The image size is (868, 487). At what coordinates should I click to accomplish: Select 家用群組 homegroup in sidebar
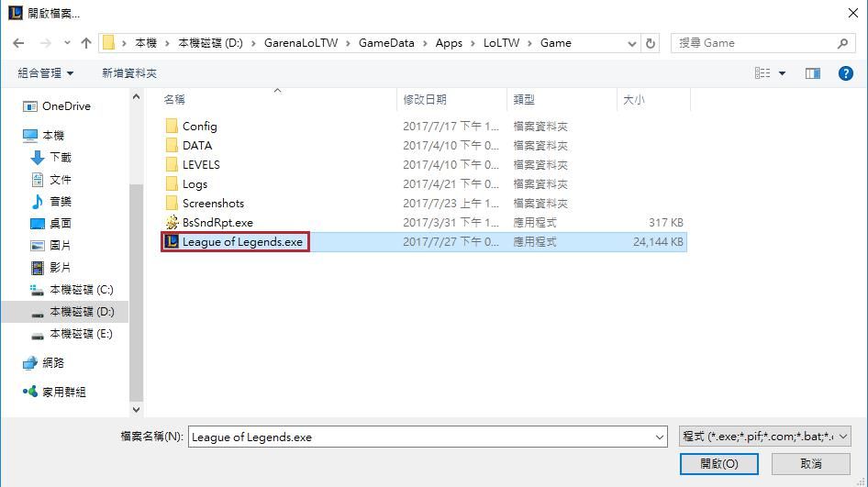click(x=54, y=393)
